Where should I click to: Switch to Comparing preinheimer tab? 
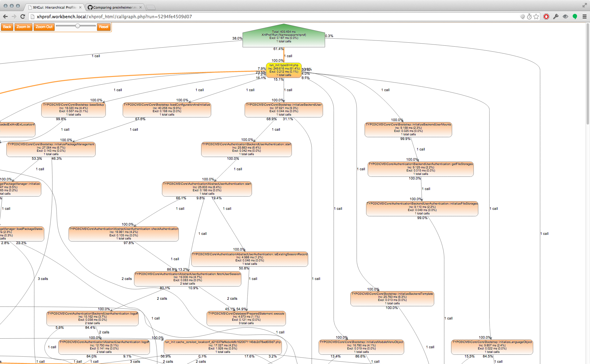[114, 7]
